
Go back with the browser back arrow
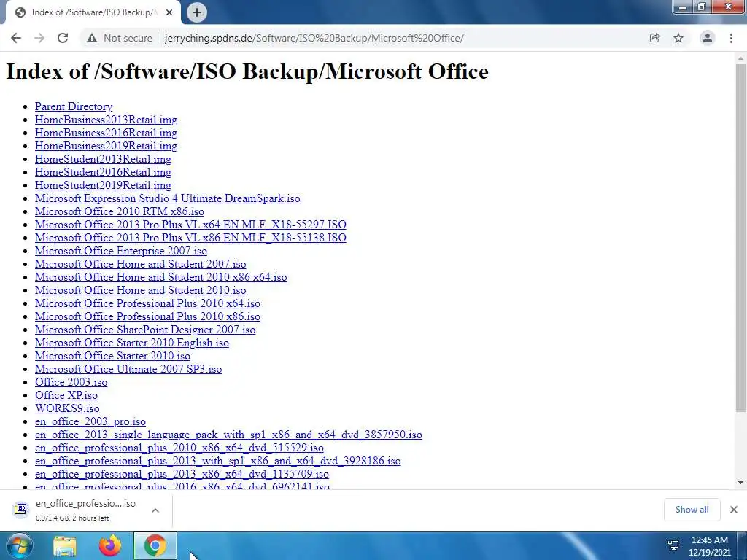(16, 38)
